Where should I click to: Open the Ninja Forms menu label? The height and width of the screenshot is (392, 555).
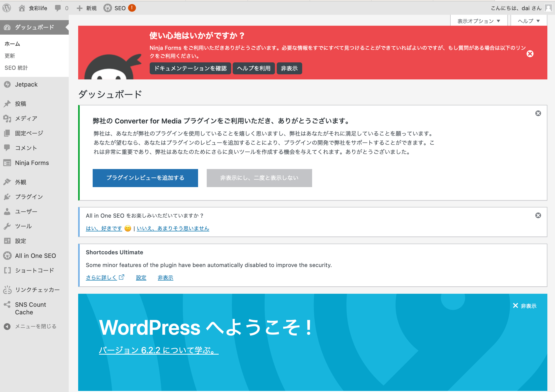coord(32,163)
